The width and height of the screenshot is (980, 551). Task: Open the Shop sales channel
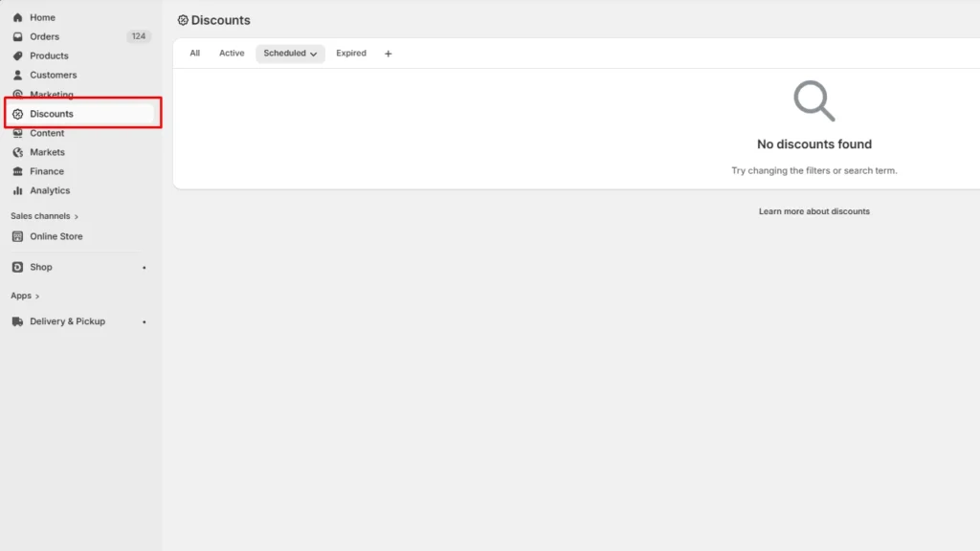point(41,267)
